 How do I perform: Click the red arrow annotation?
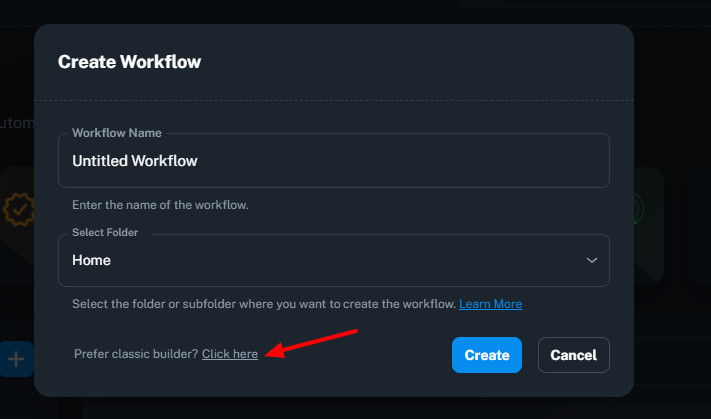pos(311,344)
